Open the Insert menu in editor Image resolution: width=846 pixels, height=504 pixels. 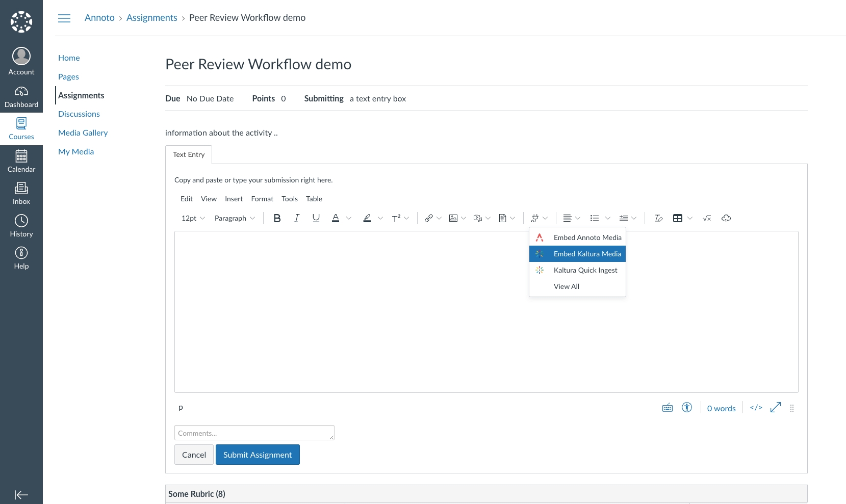(234, 199)
